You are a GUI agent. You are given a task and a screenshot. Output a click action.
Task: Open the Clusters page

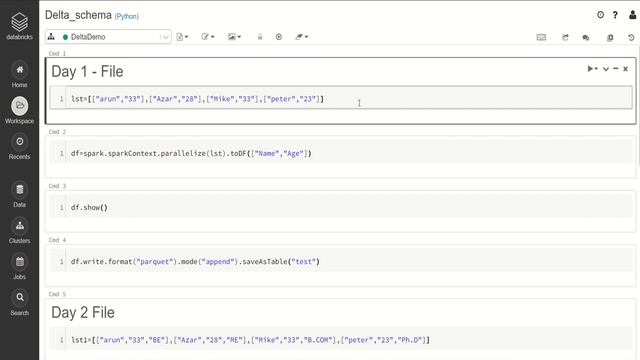pos(19,231)
